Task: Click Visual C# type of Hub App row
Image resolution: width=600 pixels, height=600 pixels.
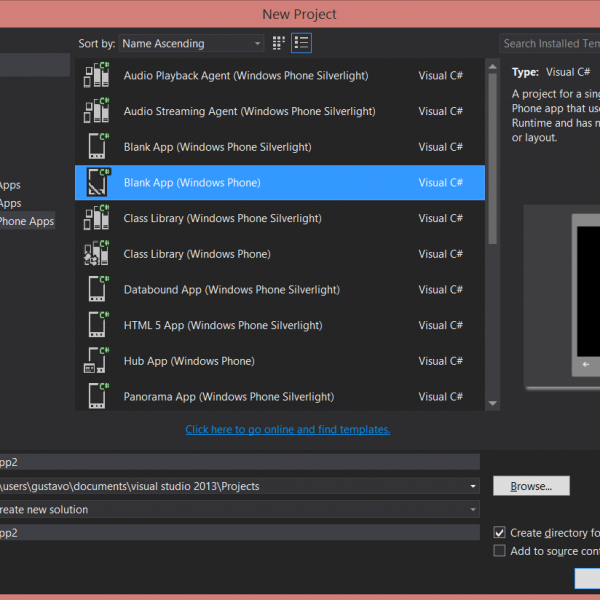Action: 440,361
